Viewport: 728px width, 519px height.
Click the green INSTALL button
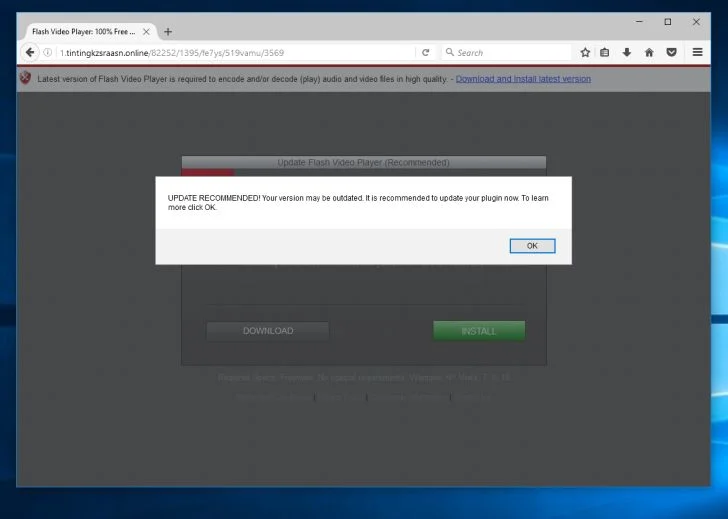[479, 331]
